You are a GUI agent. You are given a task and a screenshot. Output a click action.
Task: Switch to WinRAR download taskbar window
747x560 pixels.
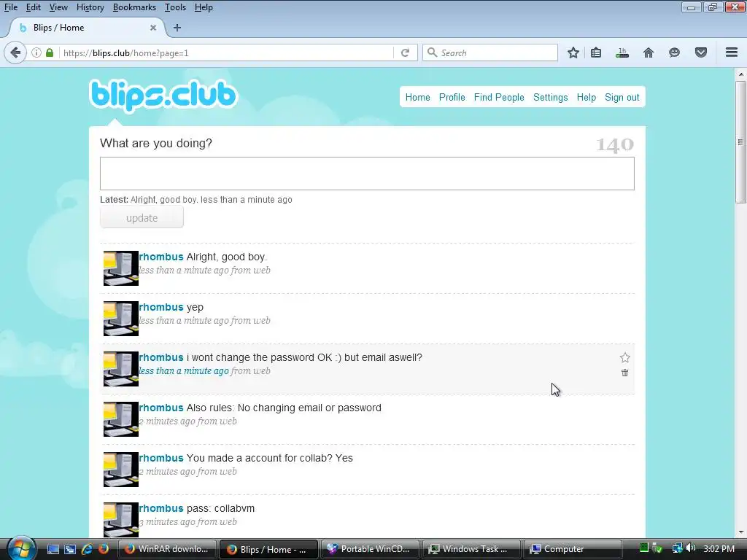coord(167,549)
